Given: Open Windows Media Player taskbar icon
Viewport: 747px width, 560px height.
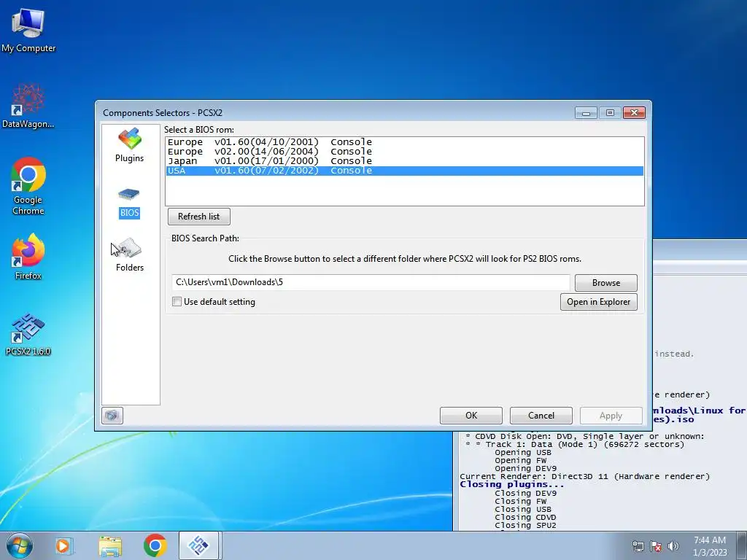Looking at the screenshot, I should point(63,545).
